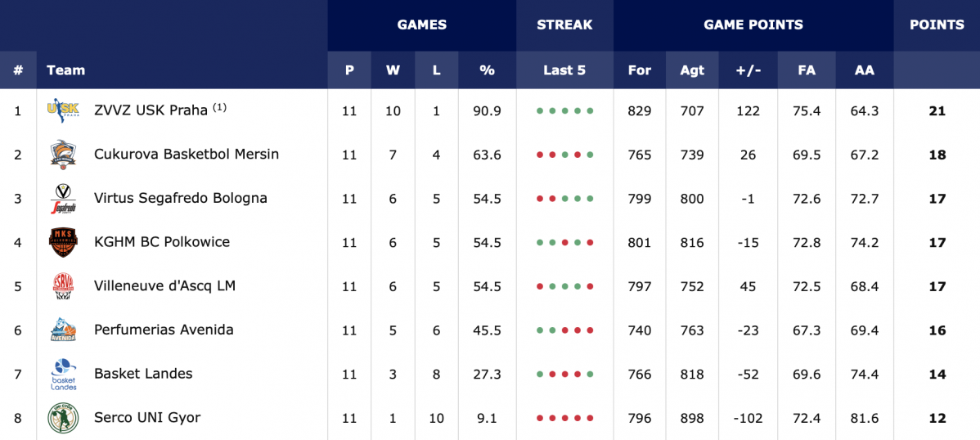Select the POINTS header column

tap(937, 25)
